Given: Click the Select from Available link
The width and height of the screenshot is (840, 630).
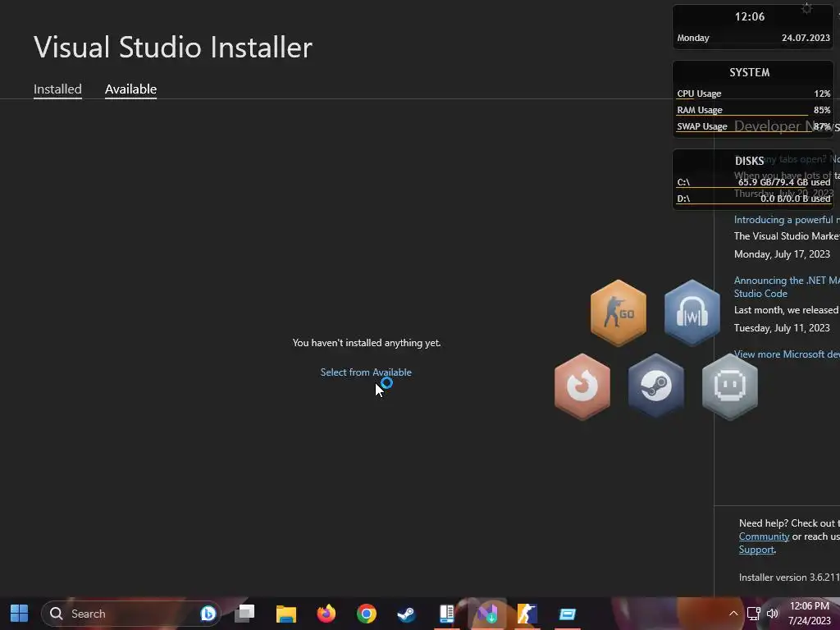Looking at the screenshot, I should (366, 372).
